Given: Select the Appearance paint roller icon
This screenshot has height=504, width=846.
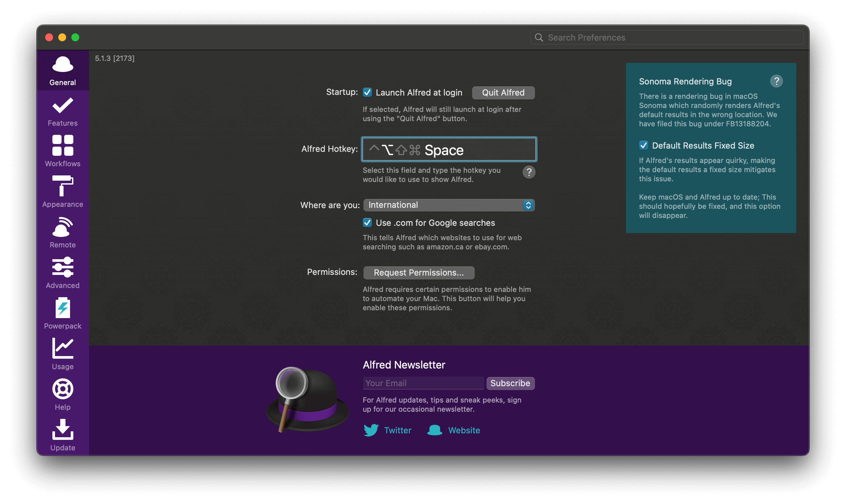Looking at the screenshot, I should point(63,191).
